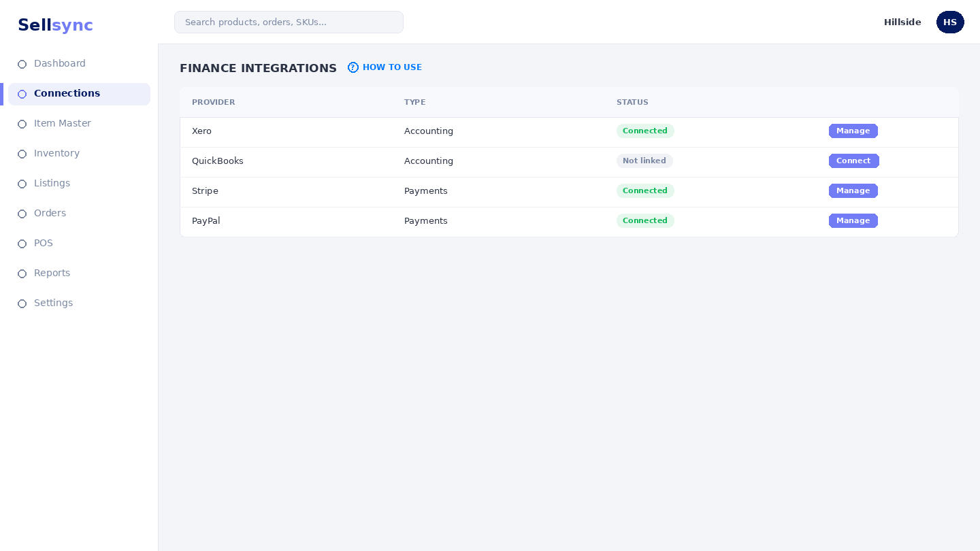Image resolution: width=980 pixels, height=551 pixels.
Task: Click Stripe's Connected status badge
Action: (645, 190)
